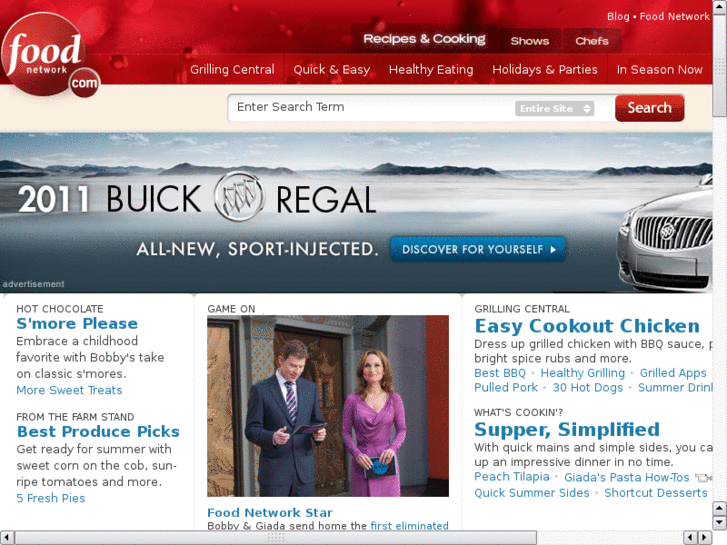727x545 pixels.
Task: Open the Best BBQ link
Action: (x=500, y=373)
